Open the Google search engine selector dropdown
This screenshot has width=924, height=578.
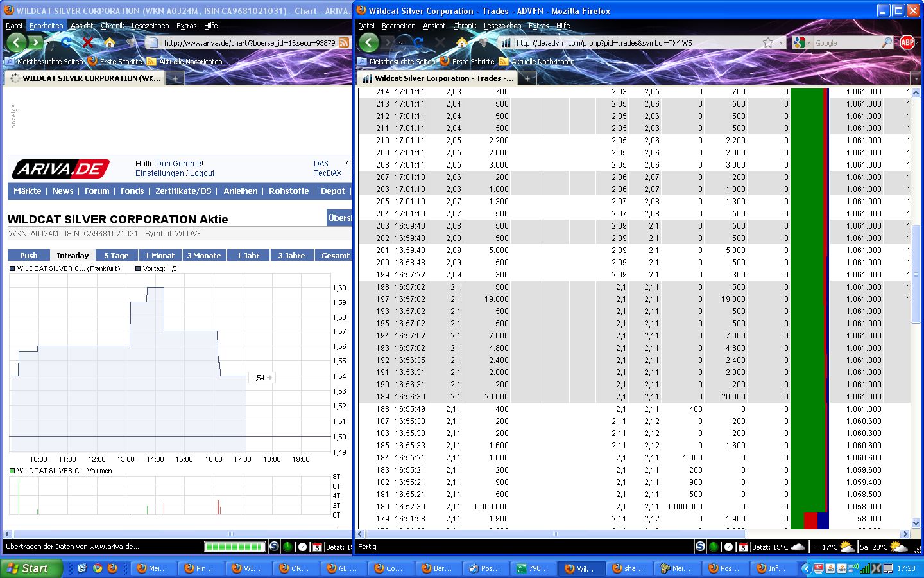[808, 42]
